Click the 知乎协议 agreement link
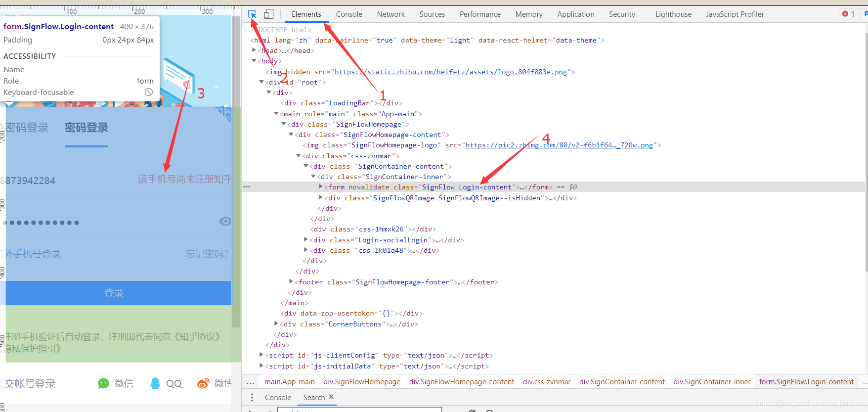 [x=198, y=337]
